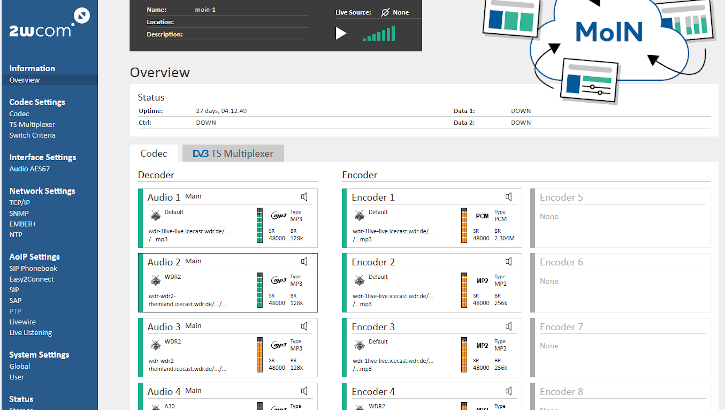Toggle the speaker icon for Encoder 4
The height and width of the screenshot is (410, 725).
pyautogui.click(x=509, y=391)
